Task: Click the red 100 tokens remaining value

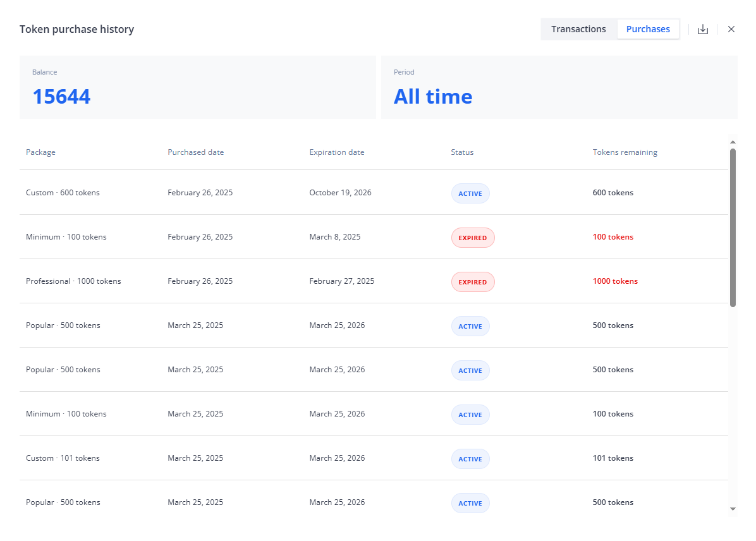Action: pyautogui.click(x=613, y=237)
